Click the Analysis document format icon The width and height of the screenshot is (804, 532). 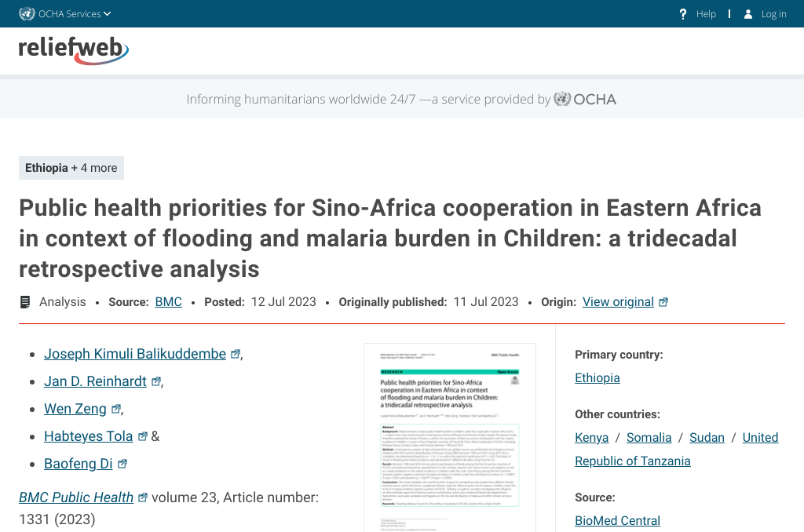click(x=26, y=302)
